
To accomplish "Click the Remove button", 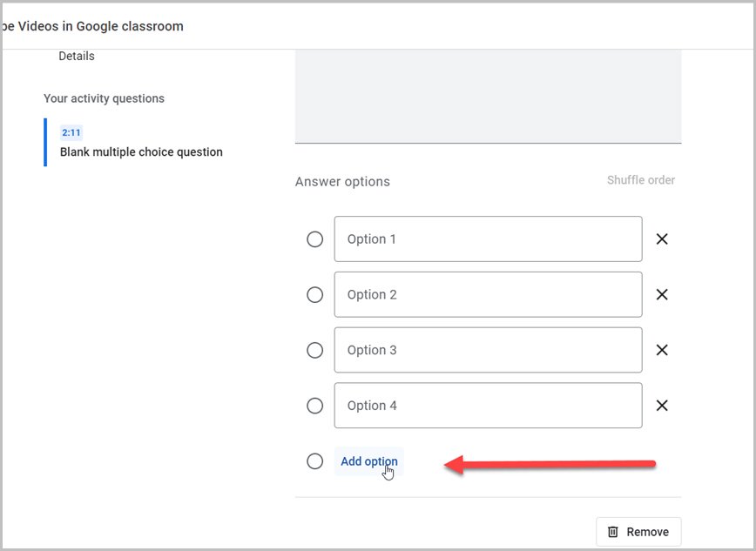I will [638, 532].
